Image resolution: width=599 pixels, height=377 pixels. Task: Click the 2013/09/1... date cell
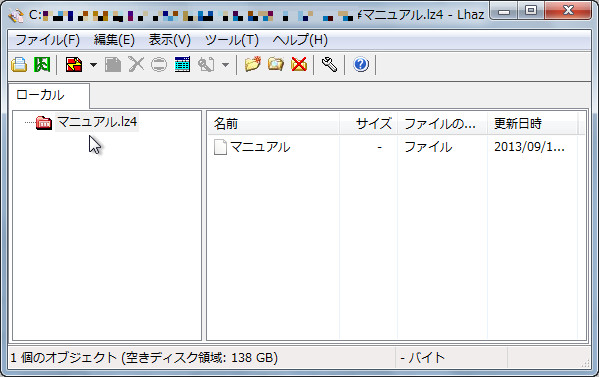529,147
